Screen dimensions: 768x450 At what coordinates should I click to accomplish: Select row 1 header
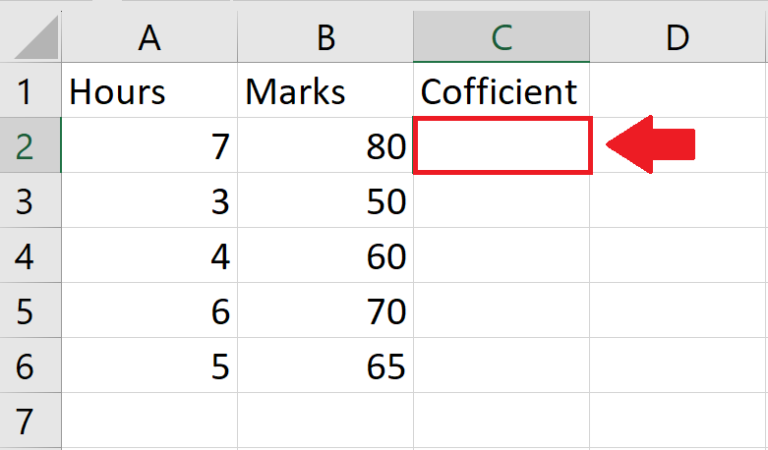pyautogui.click(x=26, y=92)
